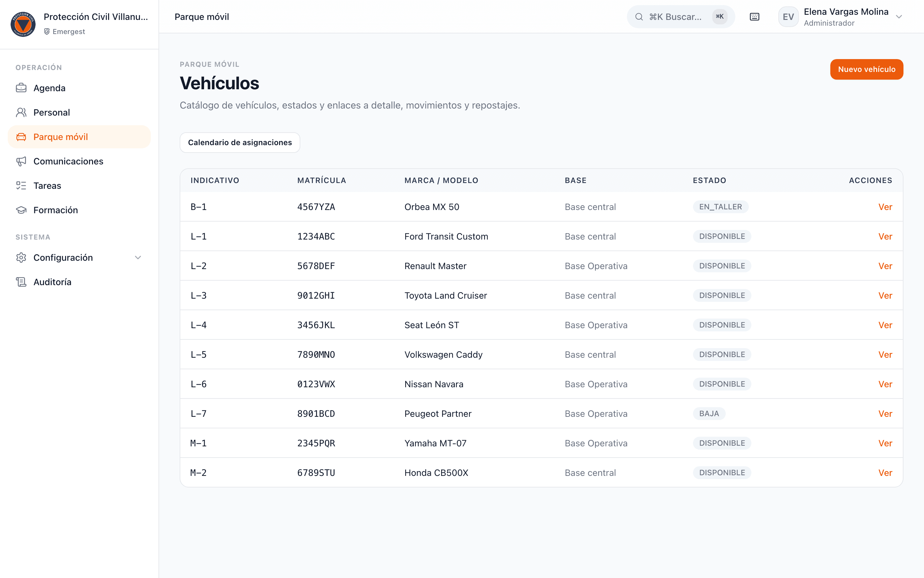This screenshot has height=578, width=924.
Task: View the Honda CB500X vehicle
Action: (x=885, y=473)
